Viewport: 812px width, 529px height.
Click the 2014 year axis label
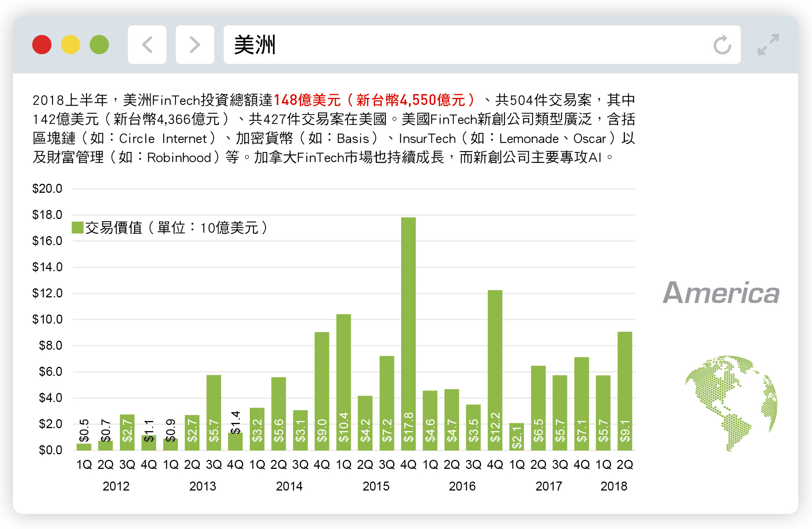[x=289, y=486]
